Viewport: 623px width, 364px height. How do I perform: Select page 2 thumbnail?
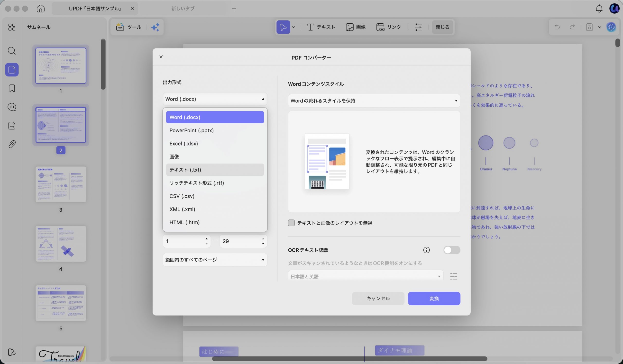[x=61, y=125]
